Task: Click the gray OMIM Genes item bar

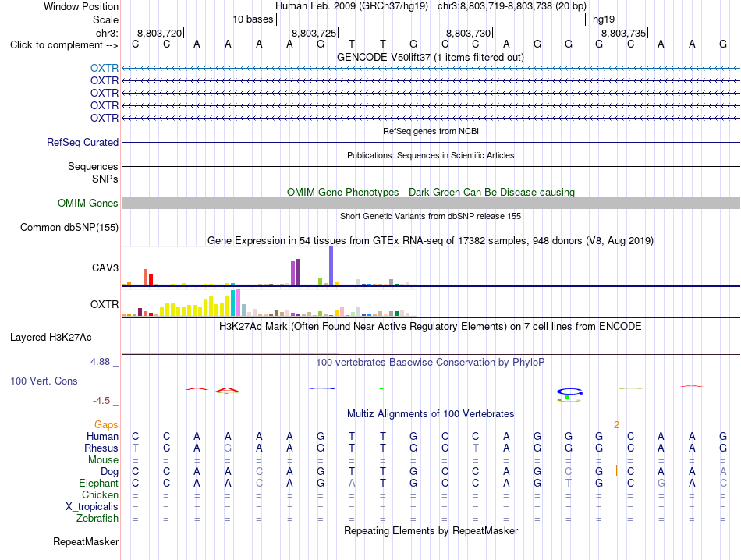Action: tap(431, 204)
